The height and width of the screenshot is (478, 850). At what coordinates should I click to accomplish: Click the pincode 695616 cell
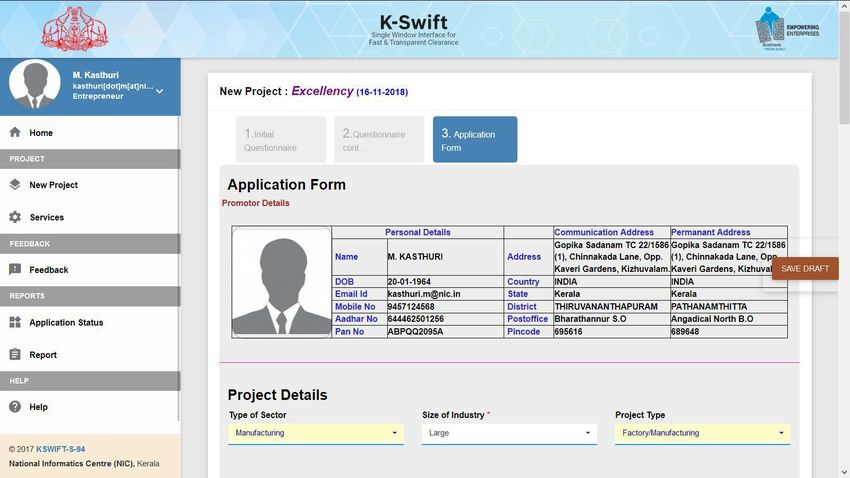click(x=611, y=332)
